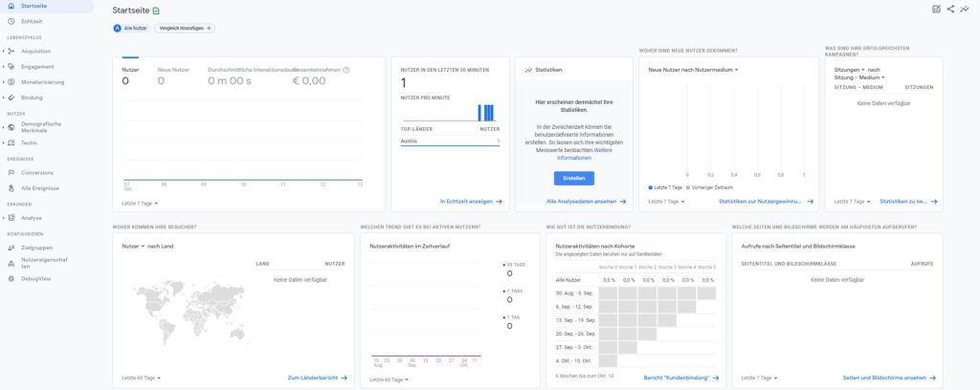Click the Alle Ereignisse icon
This screenshot has height=390, width=980.
pos(11,187)
